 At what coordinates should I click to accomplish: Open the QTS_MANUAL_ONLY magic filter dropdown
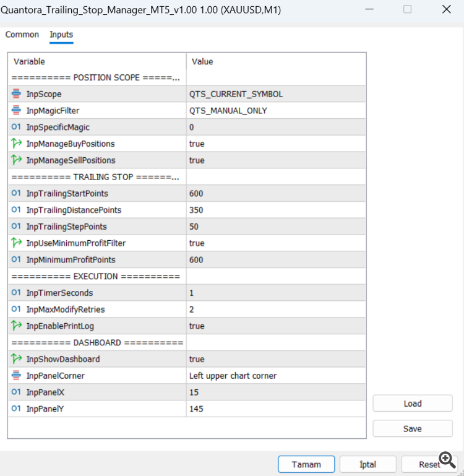point(276,111)
